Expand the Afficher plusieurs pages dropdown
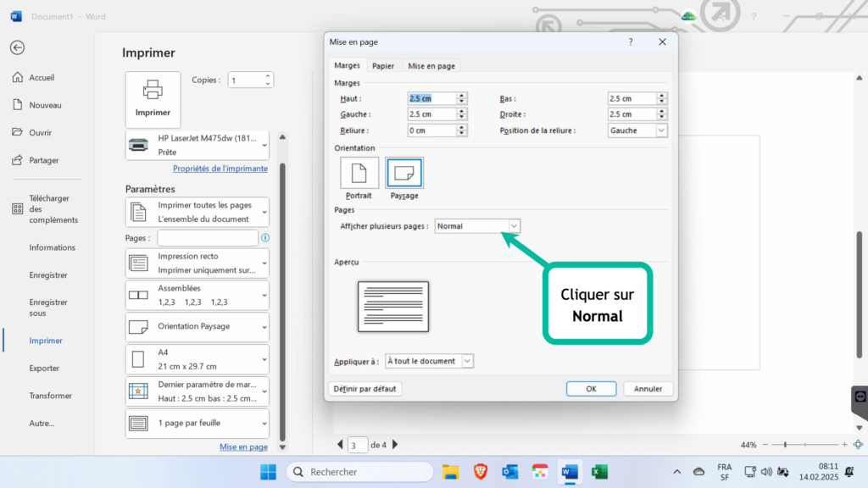 [x=514, y=225]
